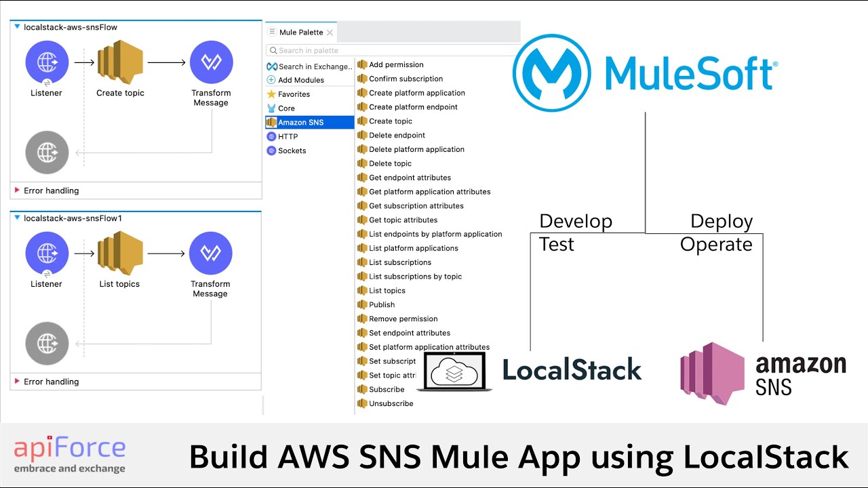Collapse the localstack-aws-snsFlow1 flow triangle
Viewport: 868px width, 488px height.
coord(17,218)
